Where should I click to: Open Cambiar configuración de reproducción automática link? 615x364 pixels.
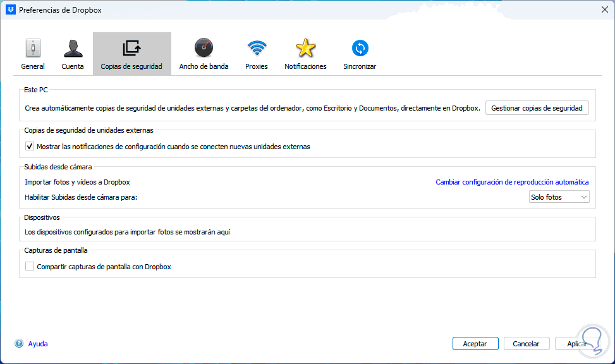click(x=512, y=182)
